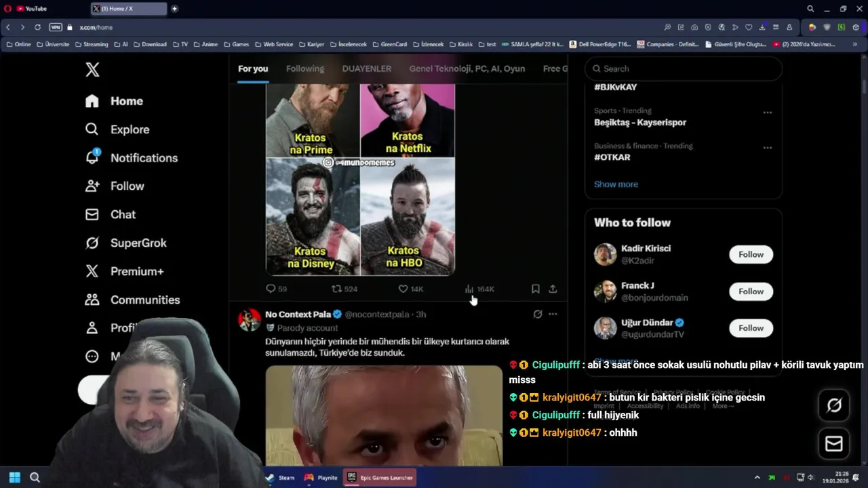Open the Dell PowerEdge T16 bookmark
868x488 pixels.
pos(600,44)
